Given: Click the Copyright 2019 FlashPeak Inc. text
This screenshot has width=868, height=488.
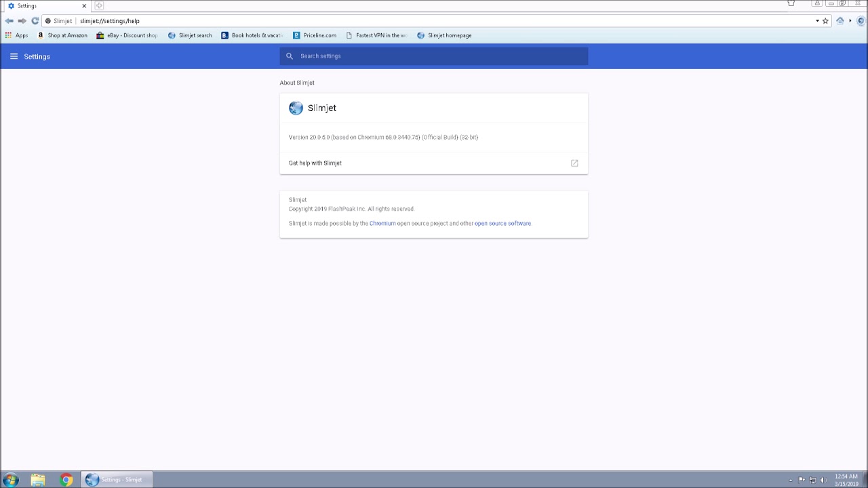Looking at the screenshot, I should [x=351, y=209].
